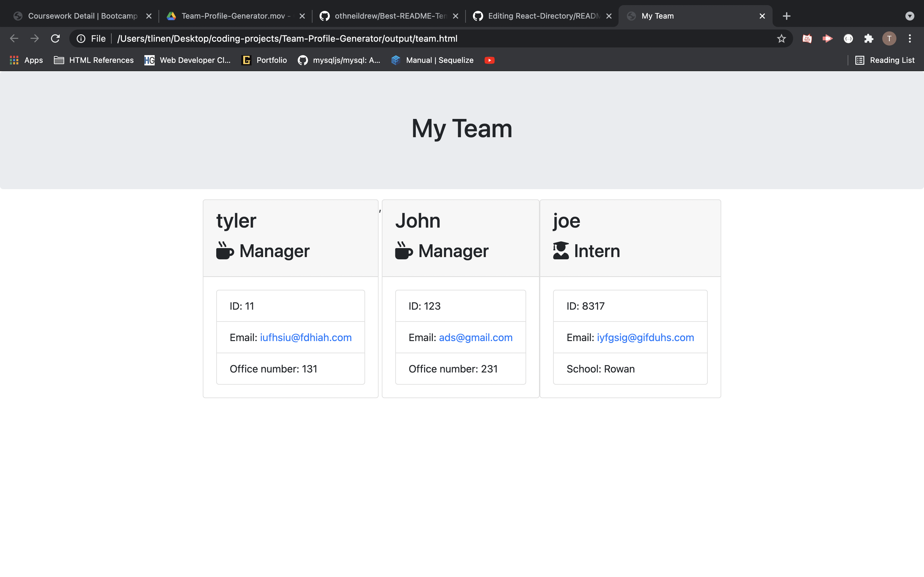Switch to the Coursework Detail tab

[x=76, y=16]
